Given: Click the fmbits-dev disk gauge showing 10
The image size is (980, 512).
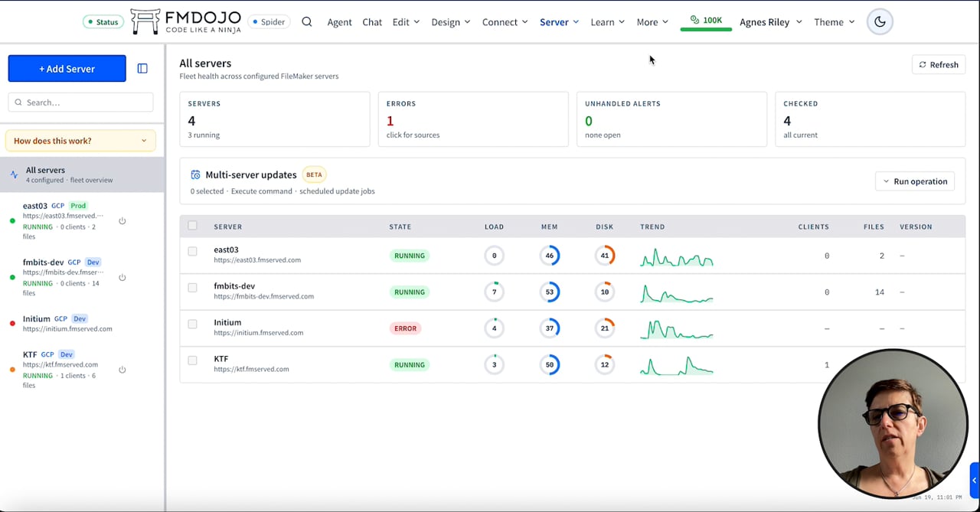Looking at the screenshot, I should click(x=605, y=292).
